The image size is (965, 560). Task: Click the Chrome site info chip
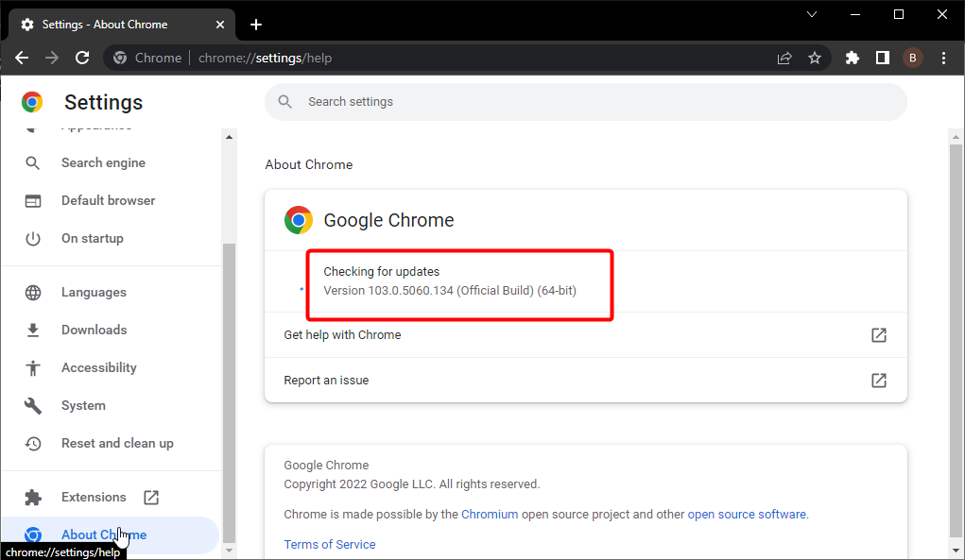[147, 58]
